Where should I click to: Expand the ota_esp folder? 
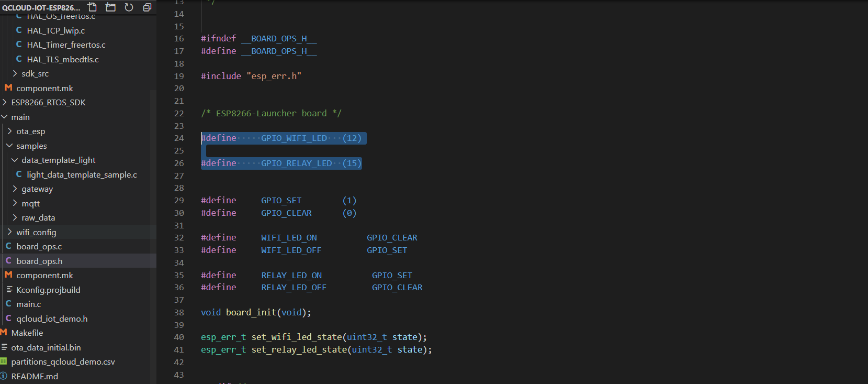9,131
